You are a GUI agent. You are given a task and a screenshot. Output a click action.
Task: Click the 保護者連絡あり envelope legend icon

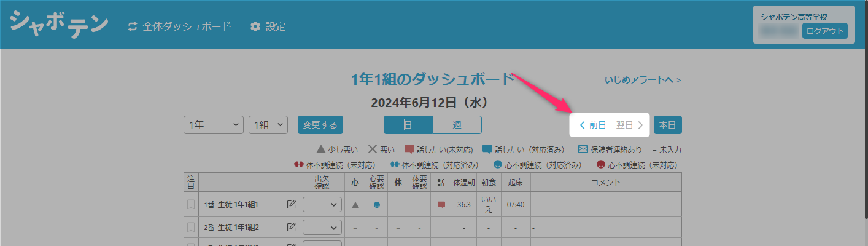(x=583, y=149)
